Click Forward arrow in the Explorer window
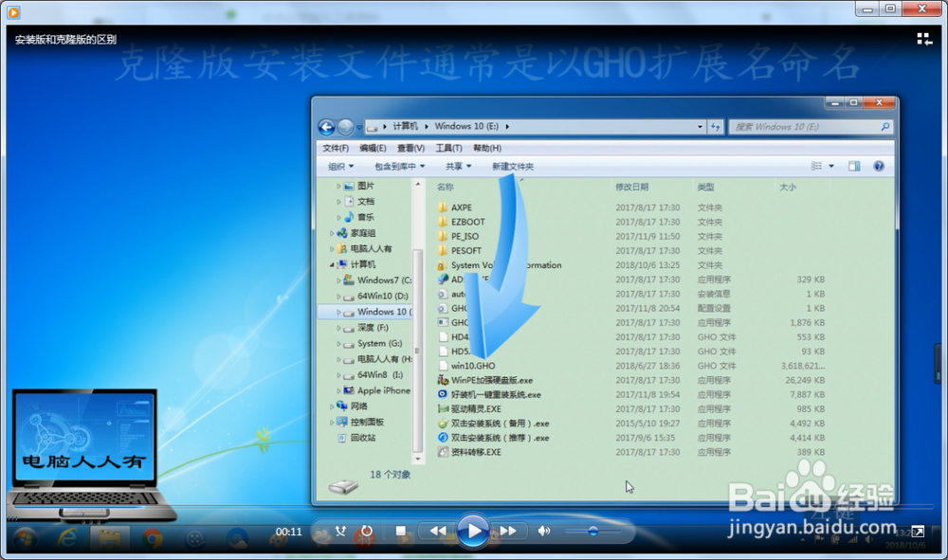 pos(345,127)
